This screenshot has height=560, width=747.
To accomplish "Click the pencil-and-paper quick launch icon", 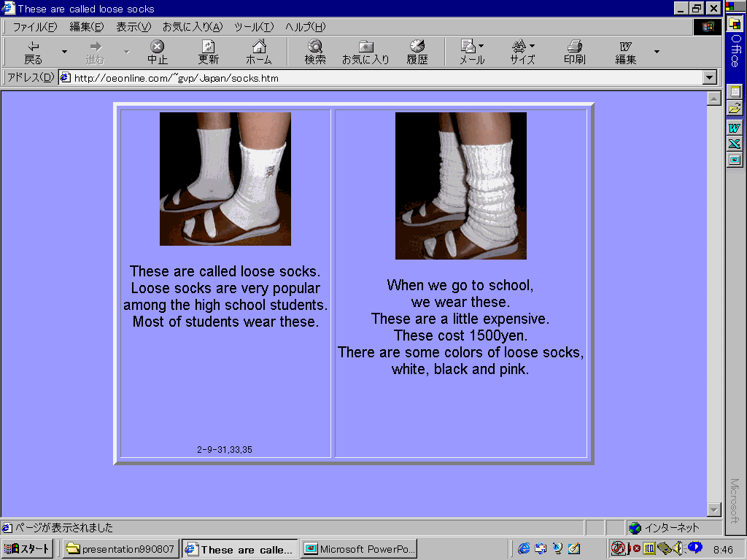I will coord(574,548).
